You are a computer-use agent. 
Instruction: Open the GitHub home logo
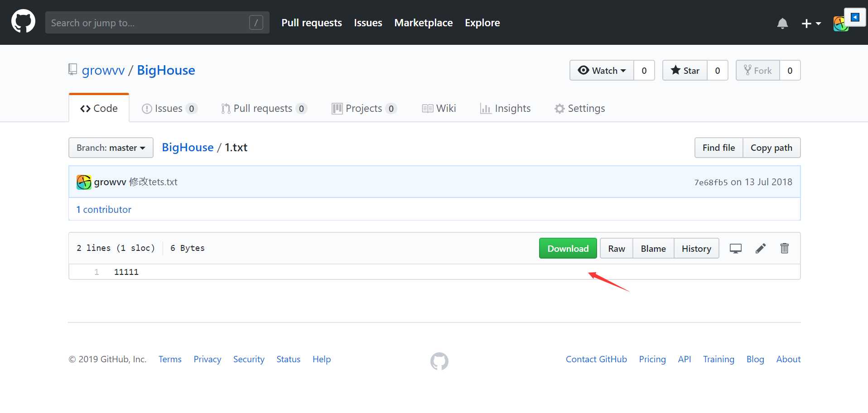coord(23,21)
